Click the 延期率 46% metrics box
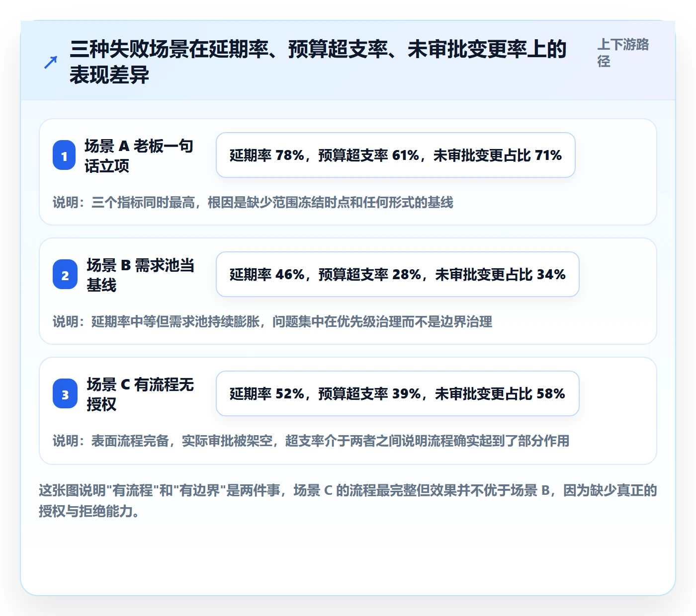696x616 pixels. 398,274
